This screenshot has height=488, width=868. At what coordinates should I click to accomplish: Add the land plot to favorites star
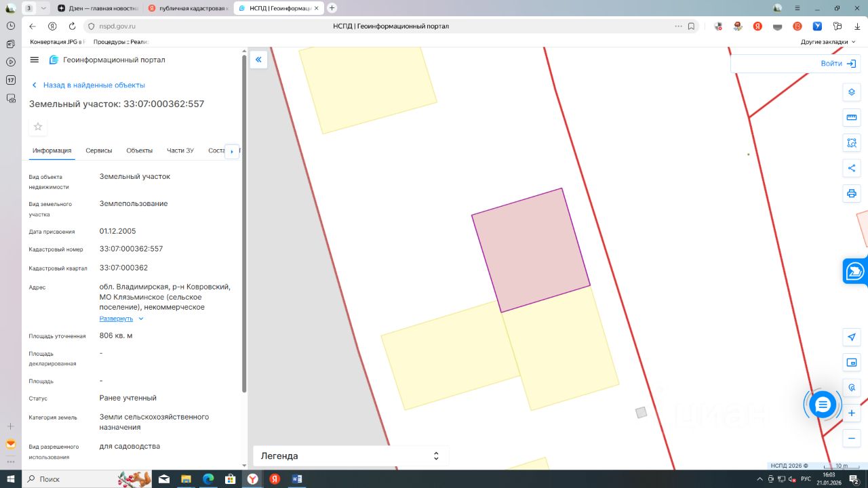coord(38,127)
